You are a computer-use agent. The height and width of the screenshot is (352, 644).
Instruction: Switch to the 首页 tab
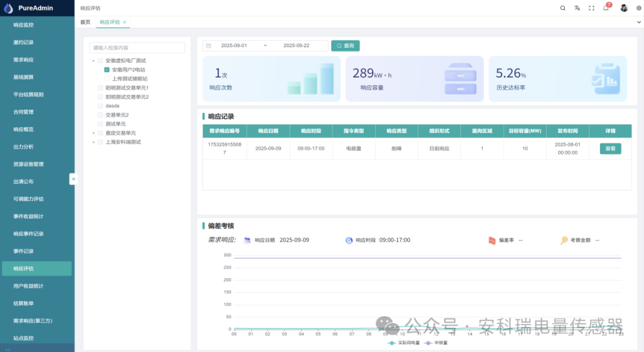click(85, 22)
